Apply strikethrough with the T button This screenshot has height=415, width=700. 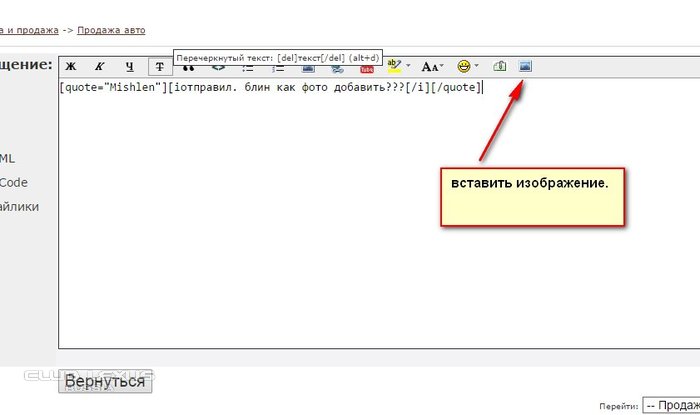click(159, 67)
